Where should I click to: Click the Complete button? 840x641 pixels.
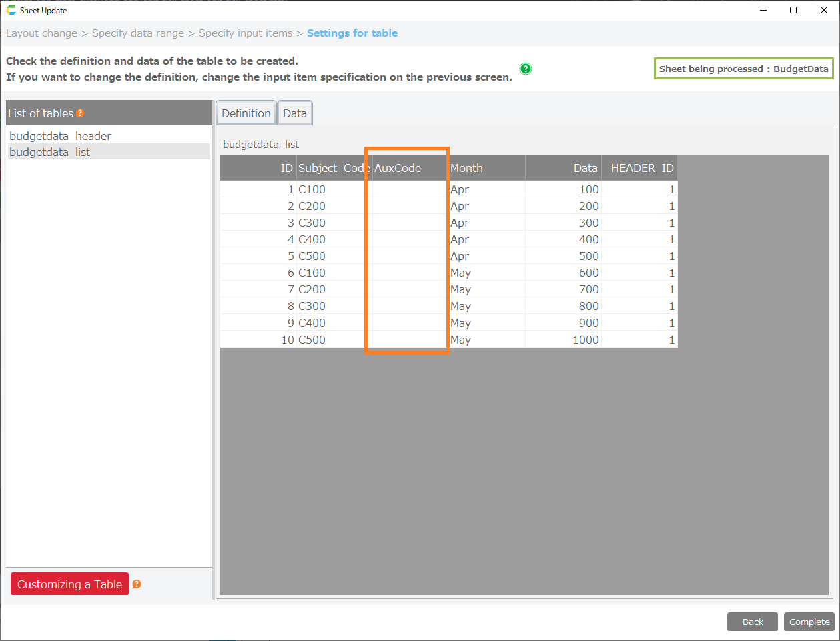pyautogui.click(x=809, y=622)
